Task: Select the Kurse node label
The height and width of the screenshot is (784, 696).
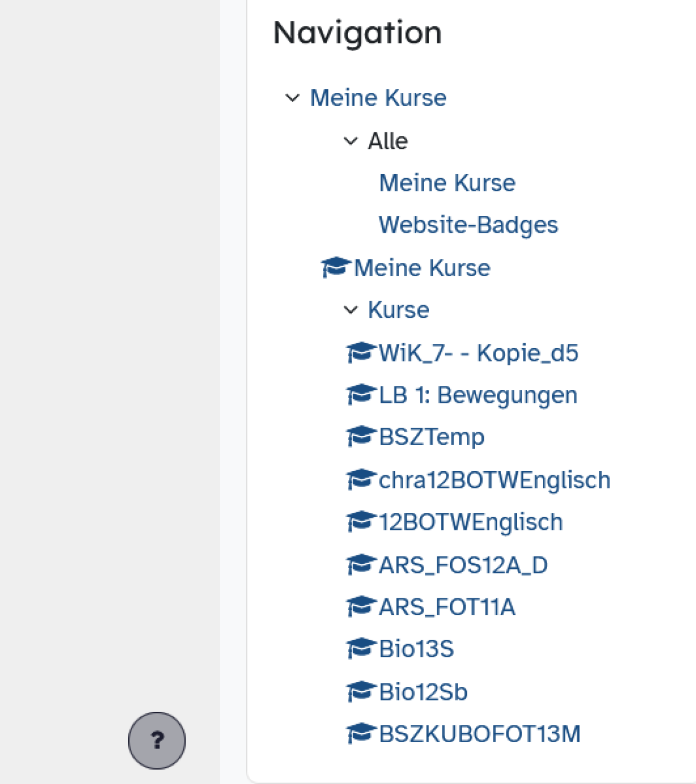Action: click(398, 310)
